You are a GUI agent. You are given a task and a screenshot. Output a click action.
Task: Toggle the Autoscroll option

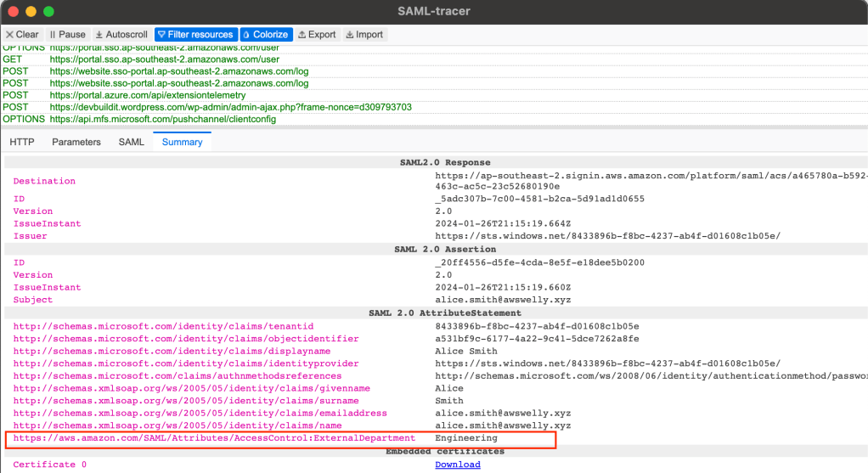[x=121, y=35]
